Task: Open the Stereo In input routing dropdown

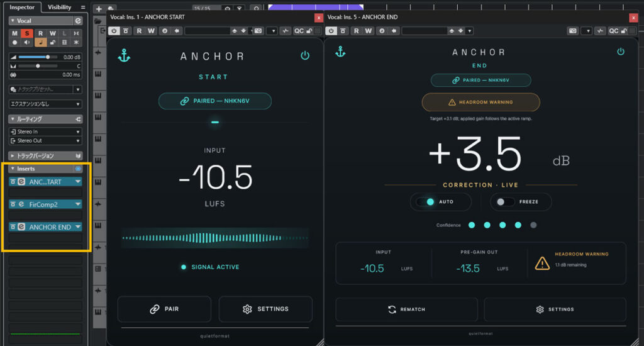Action: tap(45, 131)
